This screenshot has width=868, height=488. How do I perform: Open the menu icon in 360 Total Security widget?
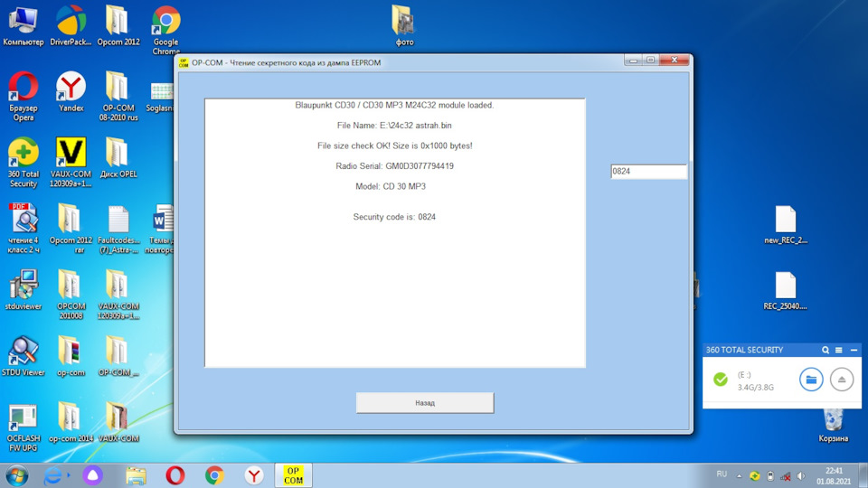[x=839, y=350]
